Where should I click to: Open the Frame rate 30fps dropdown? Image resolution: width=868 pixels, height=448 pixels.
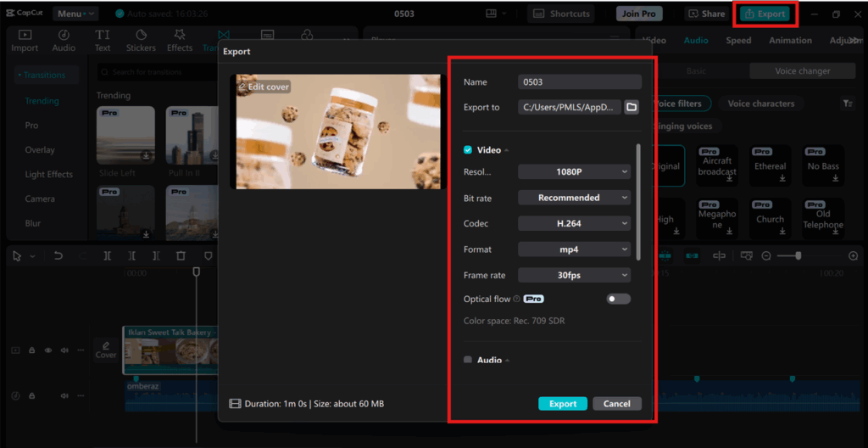pyautogui.click(x=574, y=274)
